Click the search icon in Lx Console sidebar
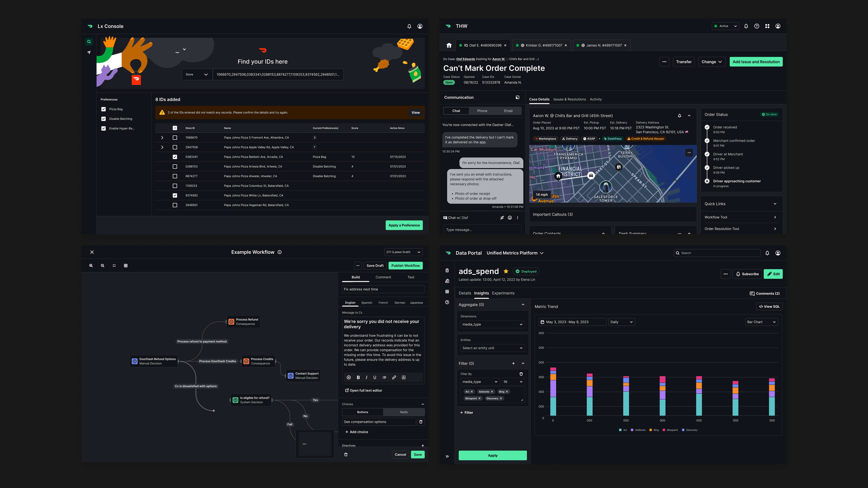Screen dimensions: 868x488 (89, 42)
